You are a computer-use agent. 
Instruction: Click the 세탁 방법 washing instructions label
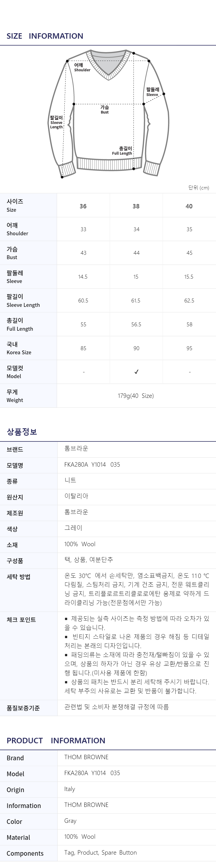click(19, 577)
